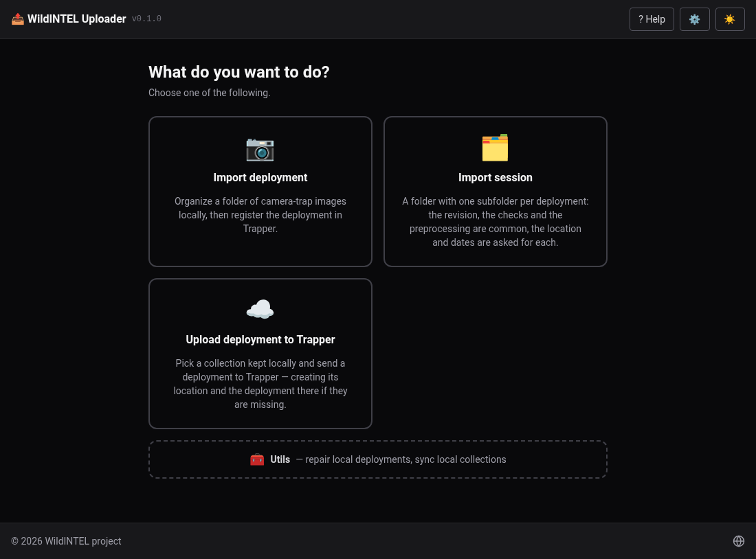
Task: Click 'Organize a folder of camera-trap images' description
Action: pos(260,215)
